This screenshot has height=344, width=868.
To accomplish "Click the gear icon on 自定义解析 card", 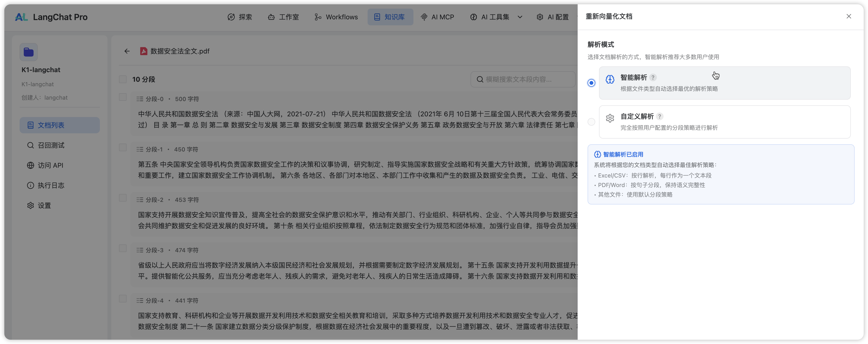I will coord(610,118).
